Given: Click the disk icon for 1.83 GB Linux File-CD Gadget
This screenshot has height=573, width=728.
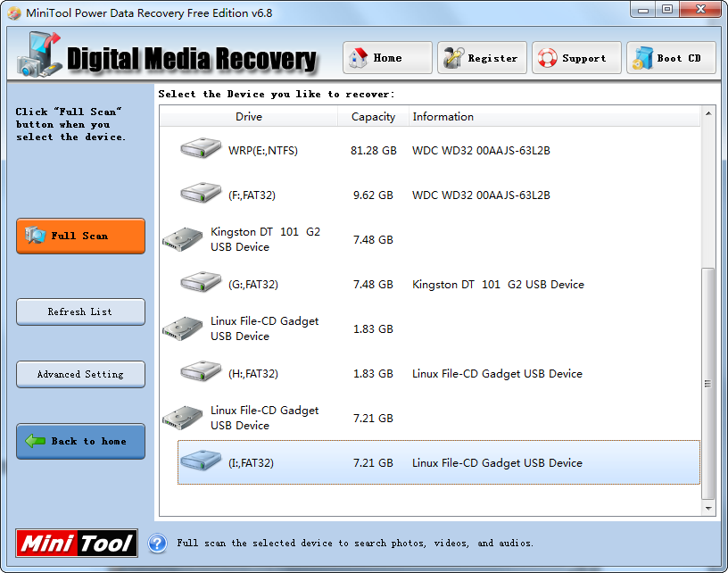Looking at the screenshot, I should pyautogui.click(x=183, y=328).
